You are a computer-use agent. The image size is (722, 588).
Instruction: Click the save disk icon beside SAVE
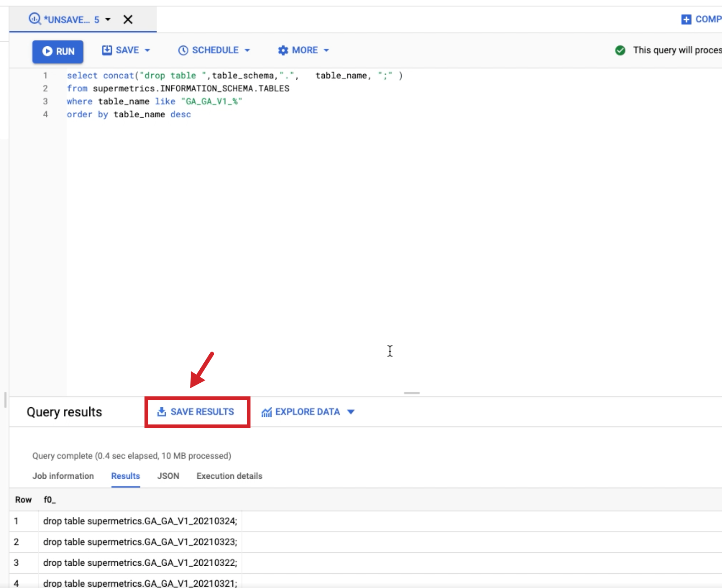[x=107, y=50]
